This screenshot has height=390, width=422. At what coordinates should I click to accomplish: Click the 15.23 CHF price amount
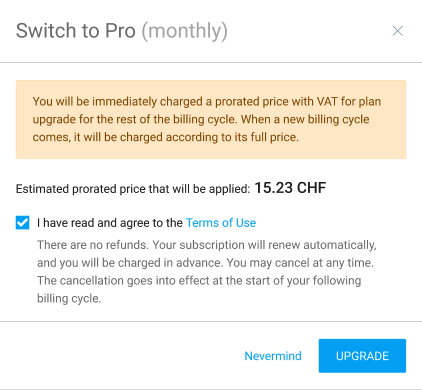[290, 188]
